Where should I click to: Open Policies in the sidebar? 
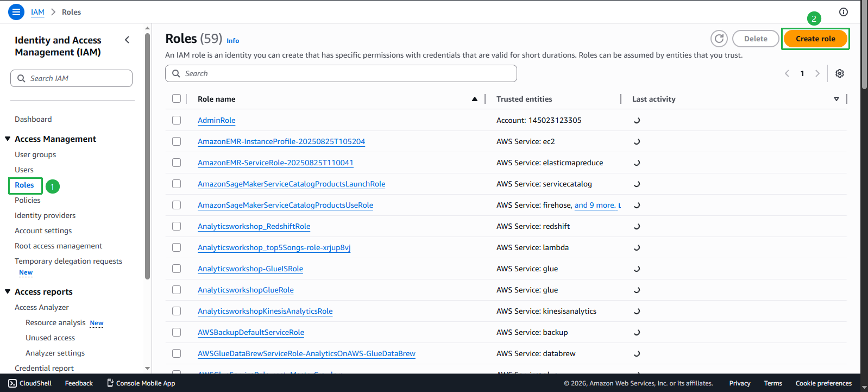28,200
